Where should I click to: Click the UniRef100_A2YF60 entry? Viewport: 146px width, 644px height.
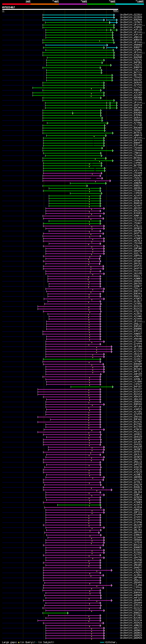pyautogui.click(x=131, y=85)
